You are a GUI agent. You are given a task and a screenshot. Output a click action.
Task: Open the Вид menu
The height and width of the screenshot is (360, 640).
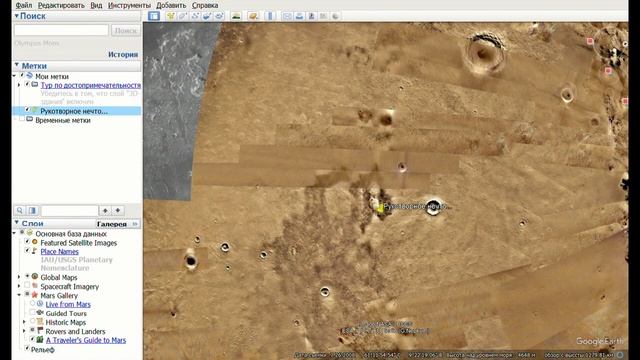click(96, 5)
